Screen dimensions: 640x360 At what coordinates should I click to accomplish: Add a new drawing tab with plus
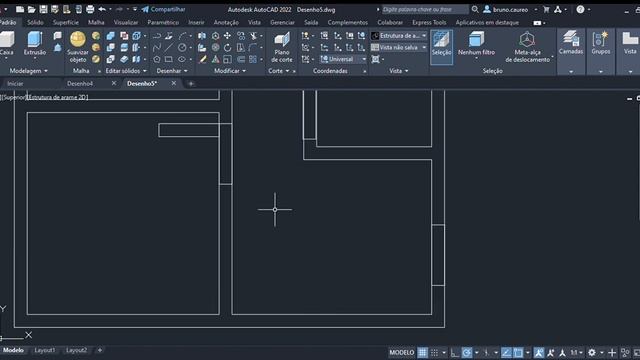(191, 84)
